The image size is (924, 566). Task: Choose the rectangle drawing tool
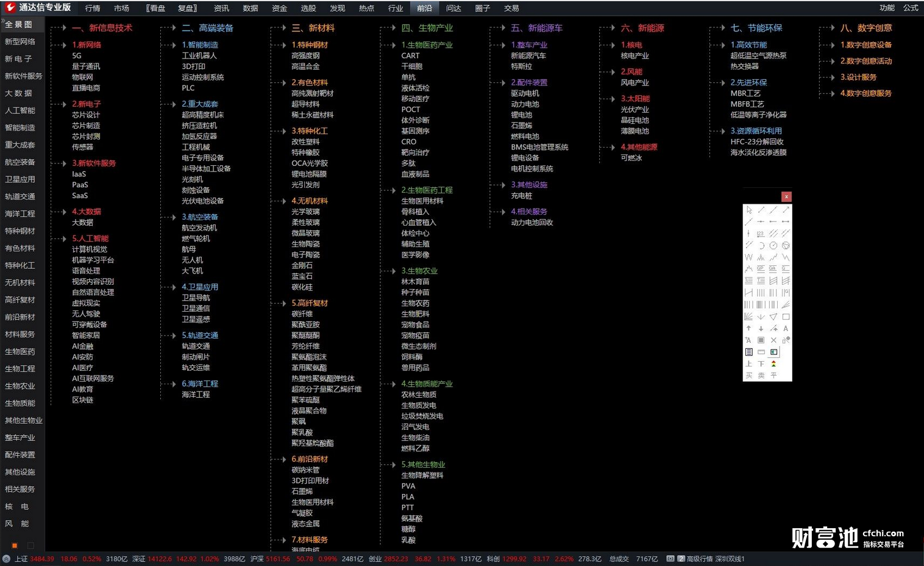click(786, 317)
